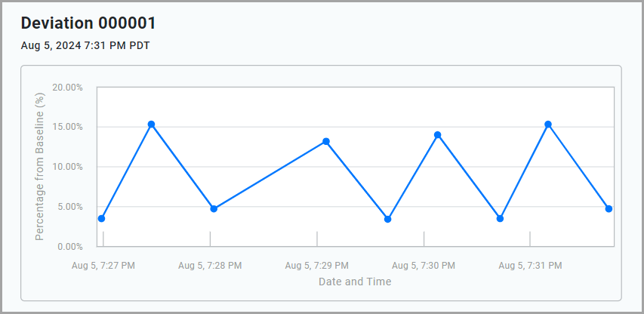Click the low data point before 7:30 PM
This screenshot has height=314, width=644.
click(x=388, y=219)
